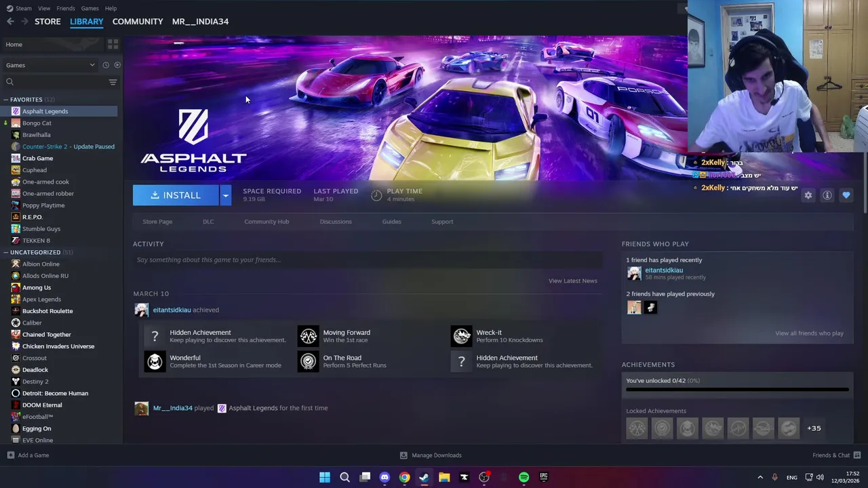868x488 pixels.
Task: Go back with the left arrow
Action: click(10, 22)
